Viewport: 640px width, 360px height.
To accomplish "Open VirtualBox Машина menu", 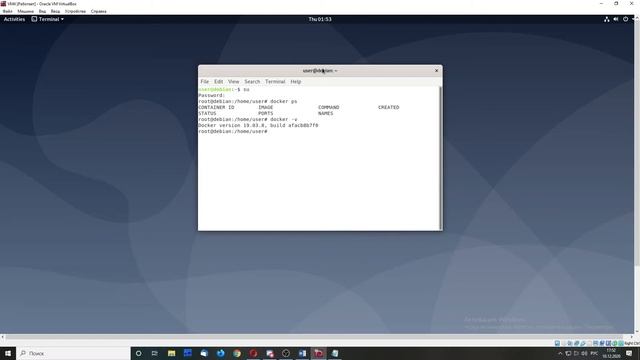I will tap(25, 11).
